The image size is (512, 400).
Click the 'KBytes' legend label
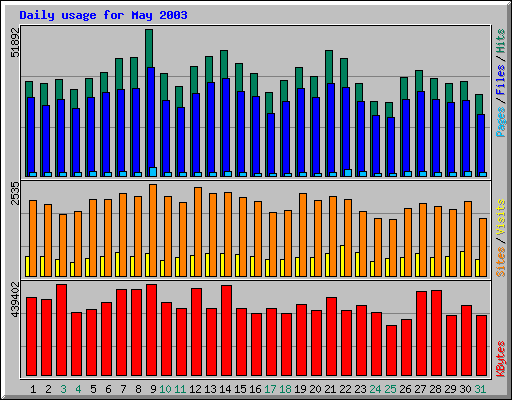[500, 358]
